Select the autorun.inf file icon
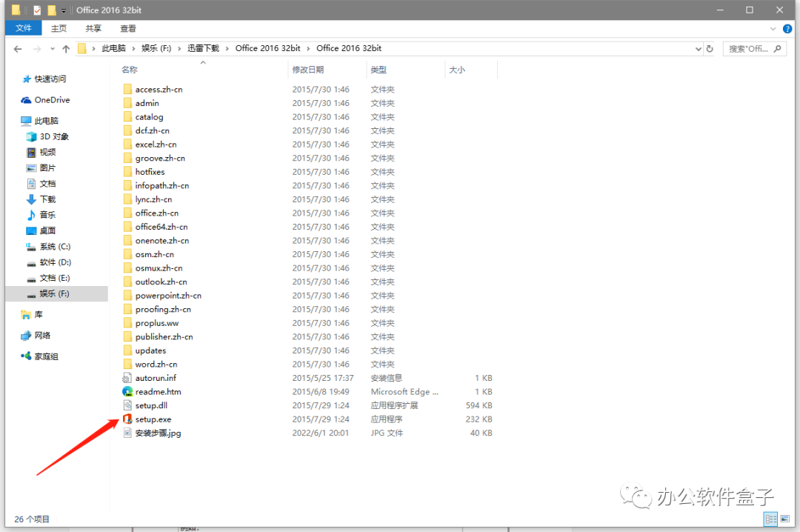 click(127, 378)
